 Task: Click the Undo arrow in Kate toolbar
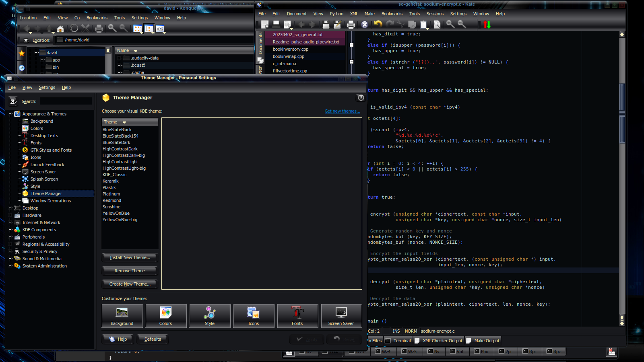378,25
